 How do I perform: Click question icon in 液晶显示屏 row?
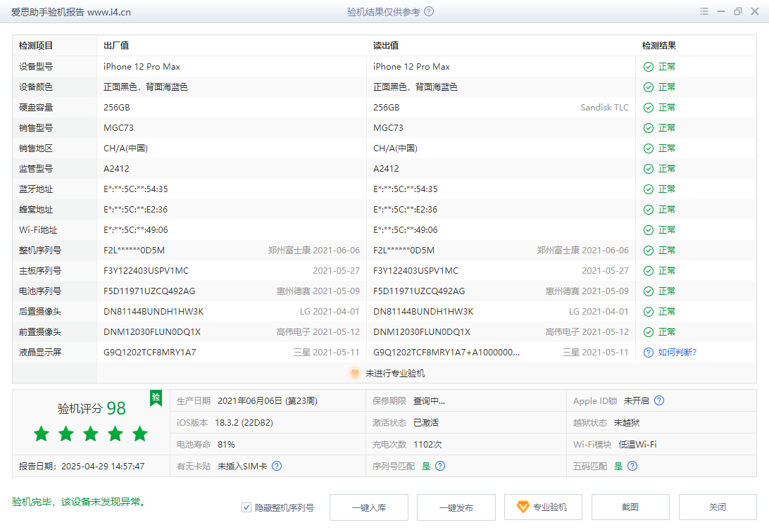click(x=649, y=353)
